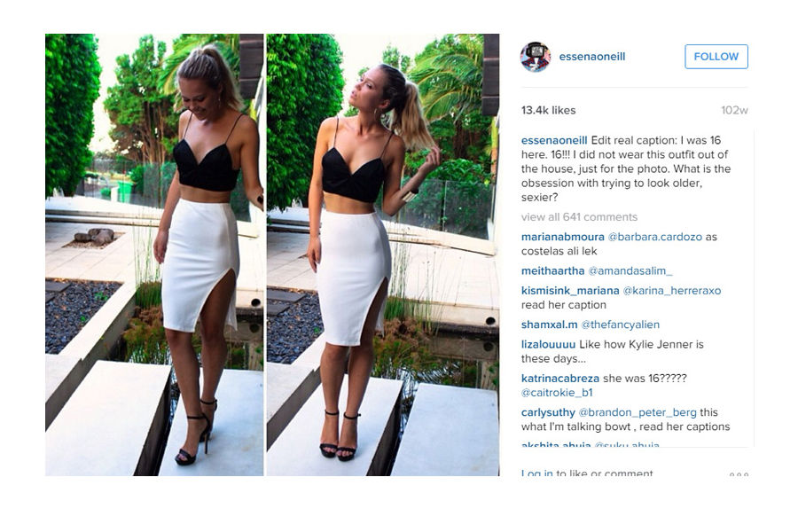Click Log in to like or comment
Image resolution: width=798 pixels, height=532 pixels.
click(587, 473)
